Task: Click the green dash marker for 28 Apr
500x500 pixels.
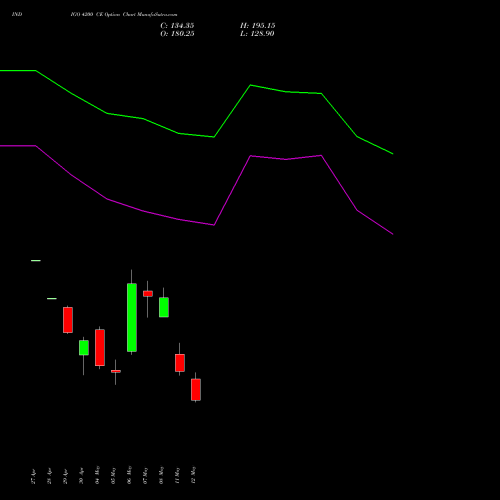Action: pos(52,299)
